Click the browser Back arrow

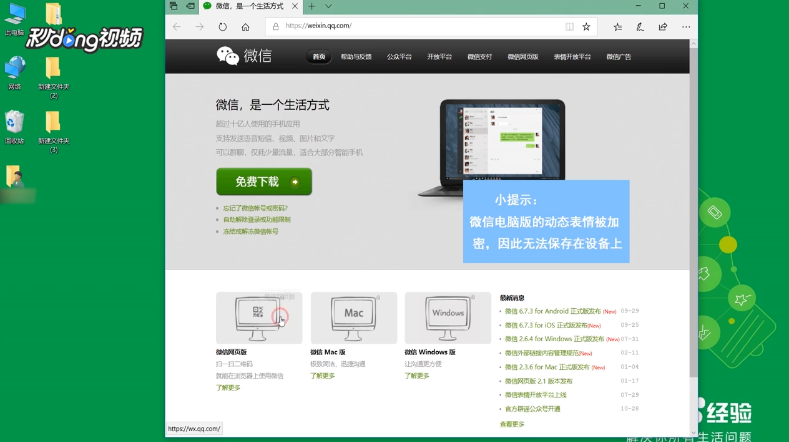coord(177,27)
